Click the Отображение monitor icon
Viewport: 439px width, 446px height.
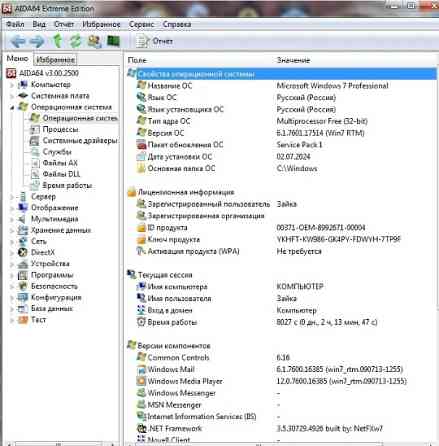click(23, 208)
